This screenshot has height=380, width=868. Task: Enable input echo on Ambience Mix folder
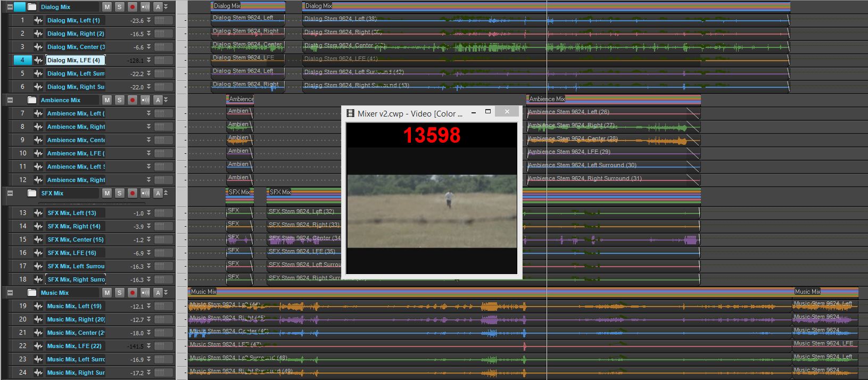pyautogui.click(x=145, y=100)
